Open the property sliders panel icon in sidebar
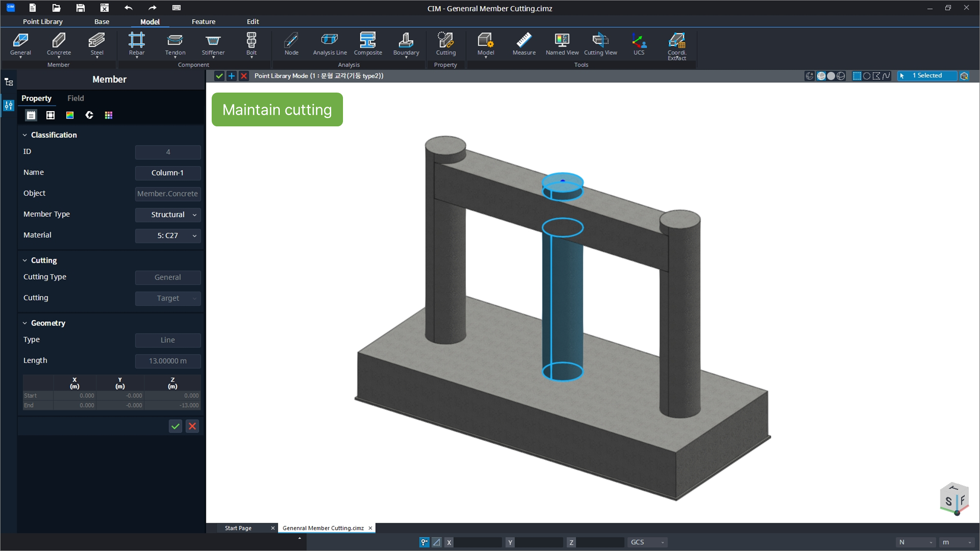The width and height of the screenshot is (980, 551). pyautogui.click(x=9, y=105)
